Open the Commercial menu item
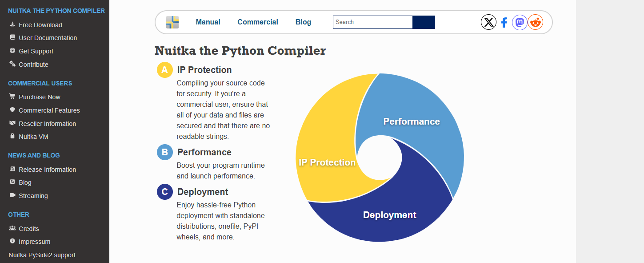 click(x=258, y=22)
